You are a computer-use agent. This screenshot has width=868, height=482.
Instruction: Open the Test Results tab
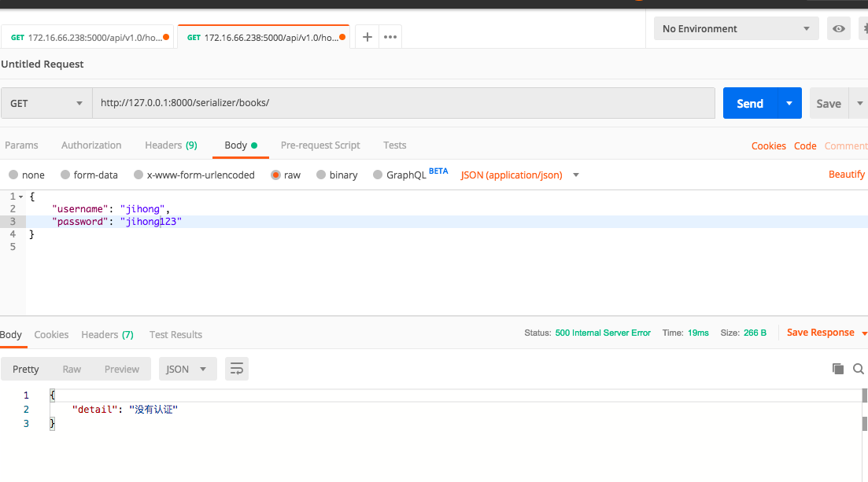click(175, 335)
